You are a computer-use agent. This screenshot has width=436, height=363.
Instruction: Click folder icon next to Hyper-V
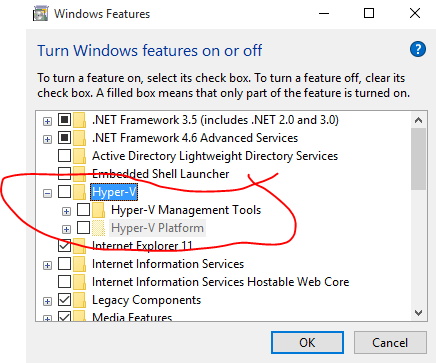79,192
